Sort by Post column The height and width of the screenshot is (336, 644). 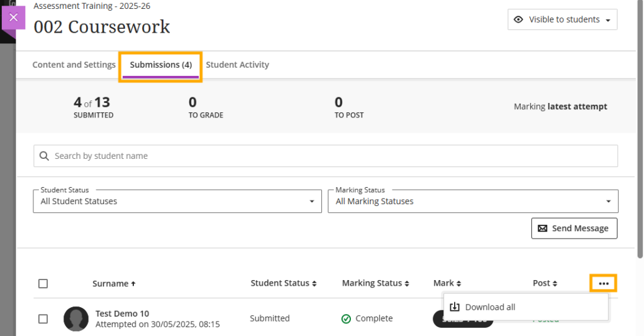click(545, 283)
